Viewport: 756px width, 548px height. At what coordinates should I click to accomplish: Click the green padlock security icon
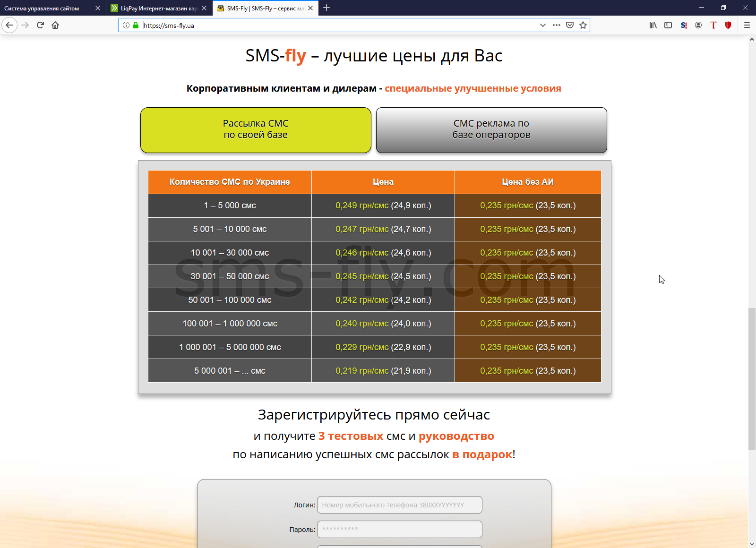point(136,25)
